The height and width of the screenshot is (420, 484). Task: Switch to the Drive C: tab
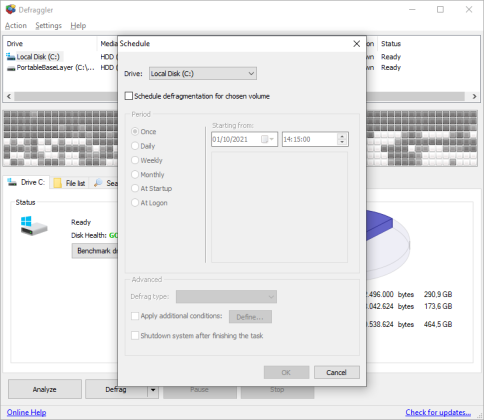(27, 182)
